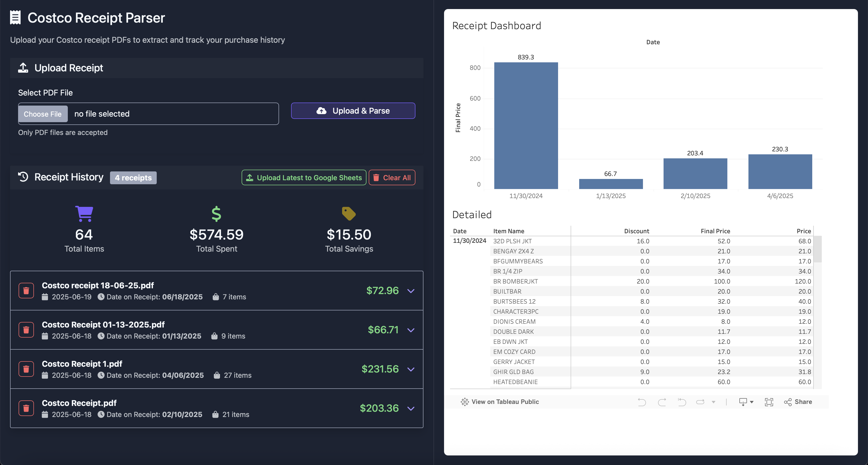868x465 pixels.
Task: Open View on Tableau Public link
Action: point(500,402)
